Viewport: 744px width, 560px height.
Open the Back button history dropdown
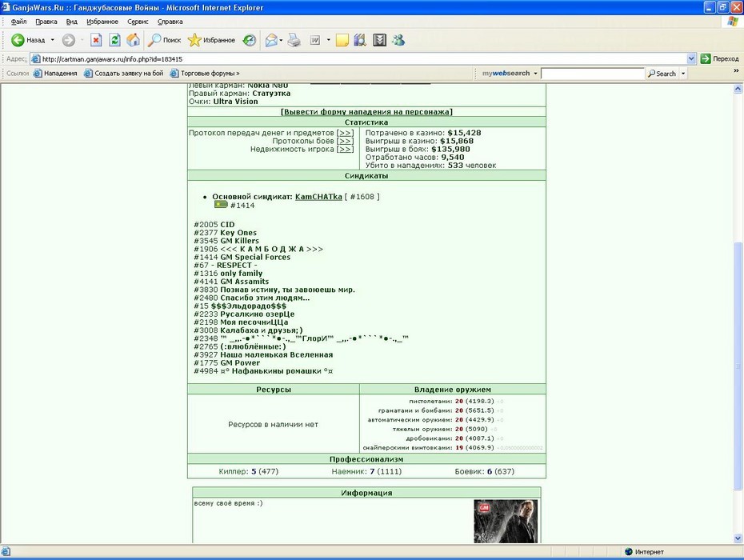pyautogui.click(x=52, y=40)
